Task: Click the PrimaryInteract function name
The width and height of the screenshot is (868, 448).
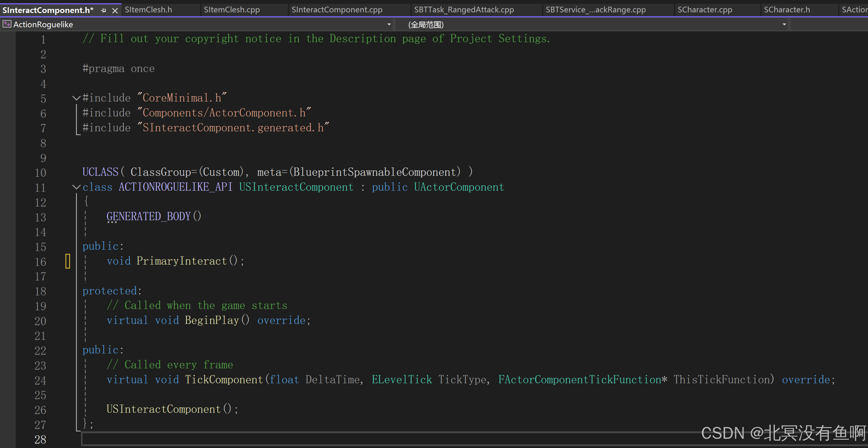Action: coord(182,261)
